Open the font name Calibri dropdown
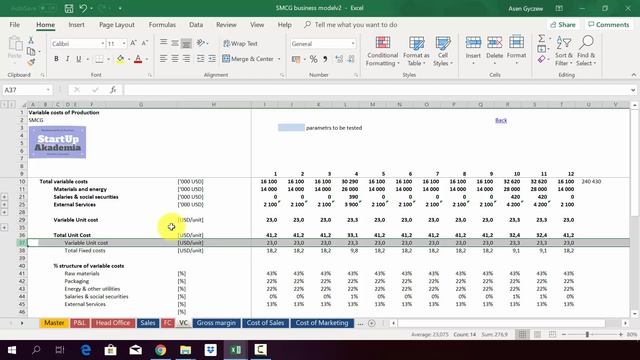Viewport: 640px width, 360px height. (x=102, y=44)
